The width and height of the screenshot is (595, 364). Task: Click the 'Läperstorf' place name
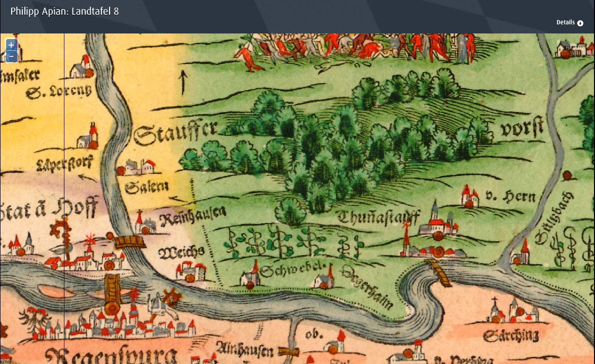click(64, 163)
